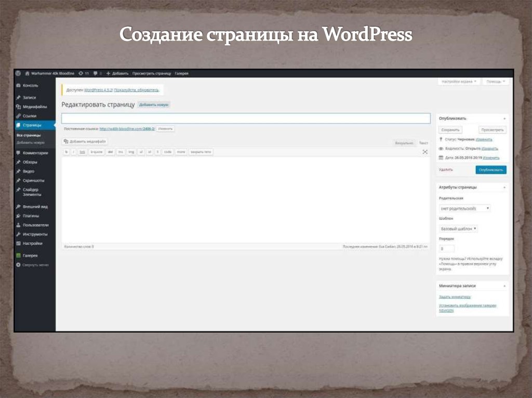Open comments bubble icon in admin bar
This screenshot has width=532, height=398.
tap(96, 74)
